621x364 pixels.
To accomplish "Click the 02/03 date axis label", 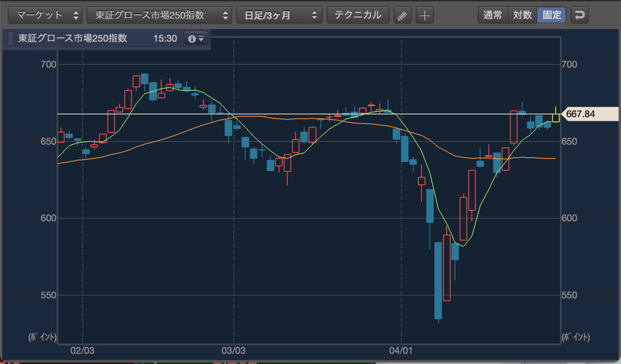I will point(82,351).
